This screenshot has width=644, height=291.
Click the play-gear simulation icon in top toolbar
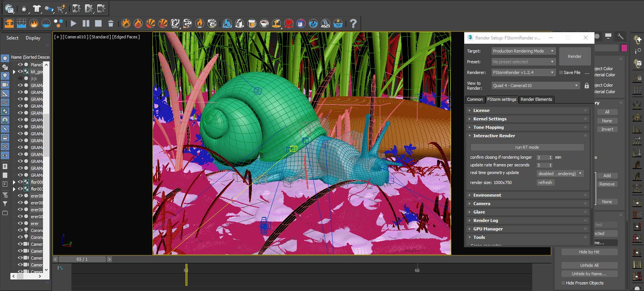coord(89,8)
